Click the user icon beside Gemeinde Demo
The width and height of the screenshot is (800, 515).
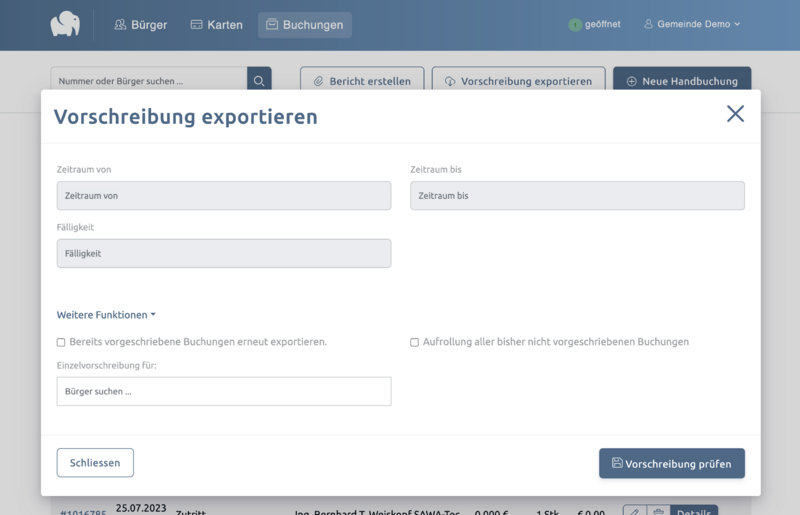click(x=648, y=24)
